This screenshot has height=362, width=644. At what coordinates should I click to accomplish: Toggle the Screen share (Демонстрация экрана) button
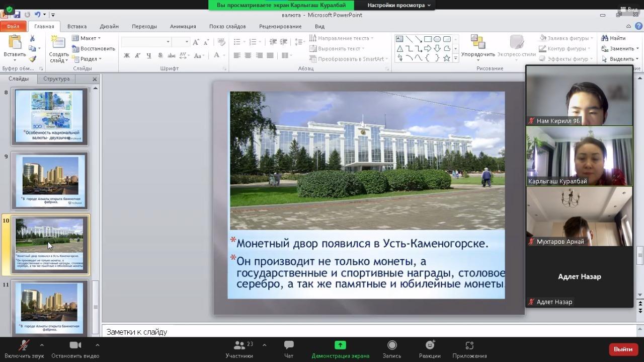[x=340, y=345]
